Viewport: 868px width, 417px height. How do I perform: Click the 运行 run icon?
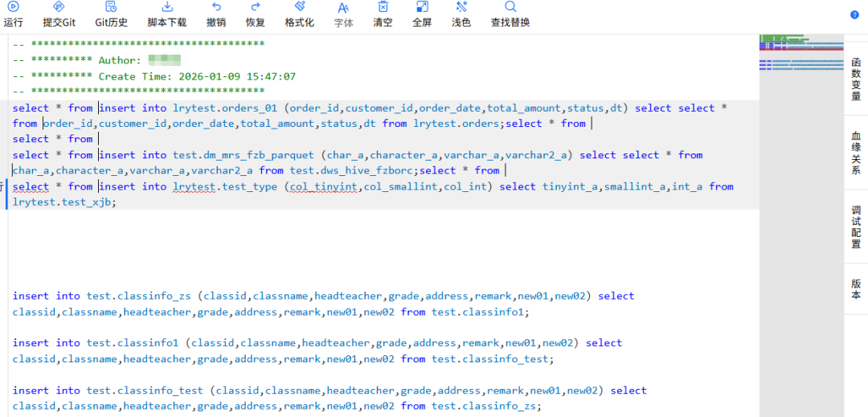13,6
